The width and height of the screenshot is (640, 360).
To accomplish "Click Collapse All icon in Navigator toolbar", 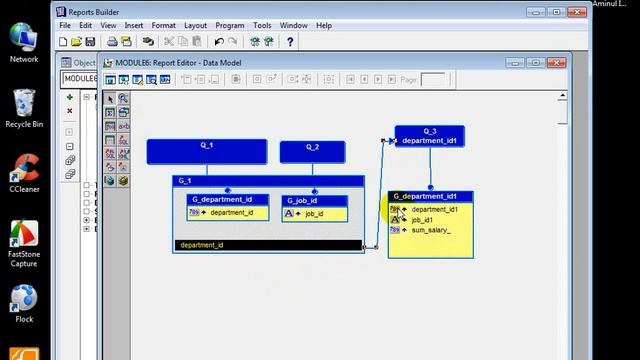I will pos(70,174).
